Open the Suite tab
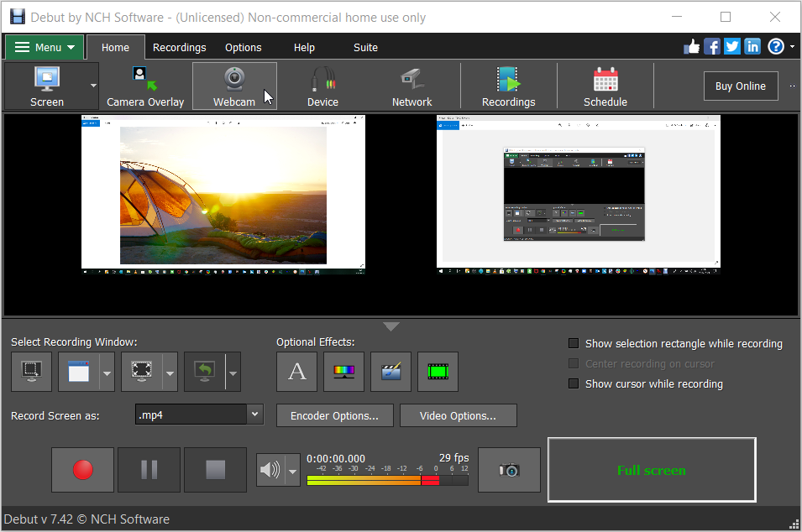802x532 pixels. tap(365, 48)
